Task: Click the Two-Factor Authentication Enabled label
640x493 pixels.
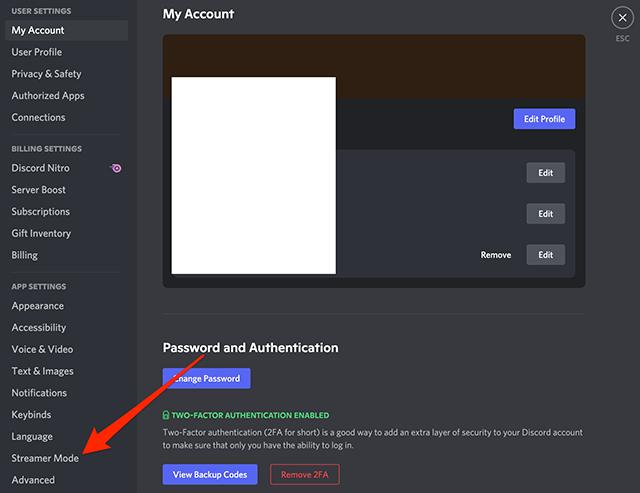Action: [x=250, y=415]
